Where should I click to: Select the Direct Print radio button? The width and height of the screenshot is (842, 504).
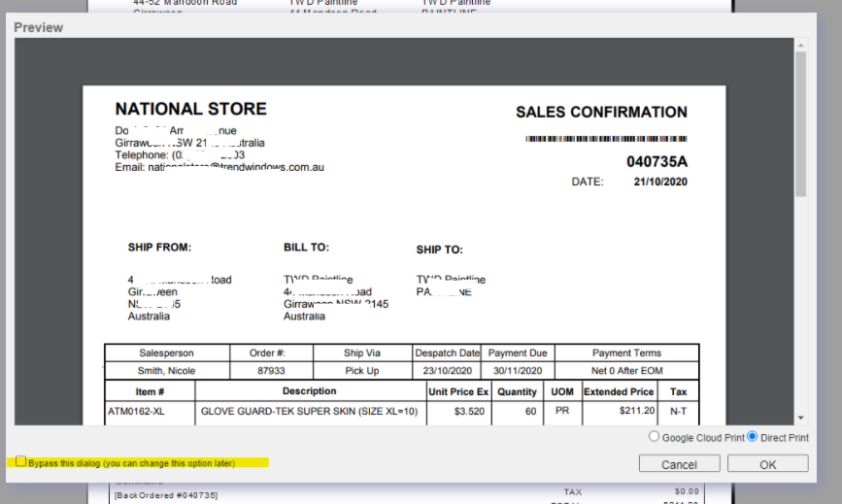(753, 436)
